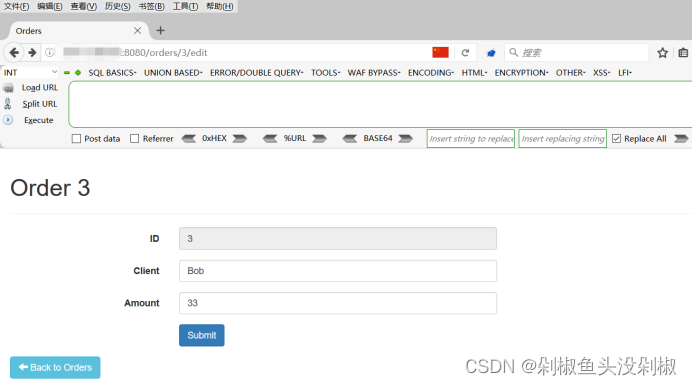Decode 0xHEX with left arrow

[189, 139]
